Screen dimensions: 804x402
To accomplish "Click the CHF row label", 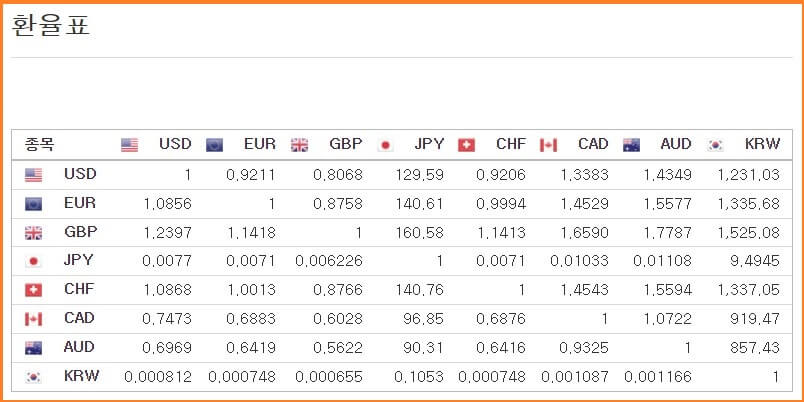I will coord(79,289).
